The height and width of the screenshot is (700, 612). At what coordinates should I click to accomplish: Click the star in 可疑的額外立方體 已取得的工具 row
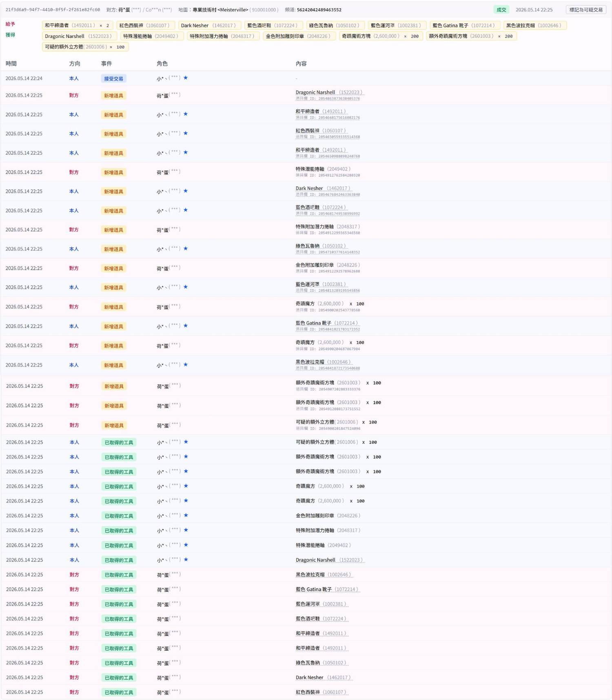pyautogui.click(x=186, y=442)
